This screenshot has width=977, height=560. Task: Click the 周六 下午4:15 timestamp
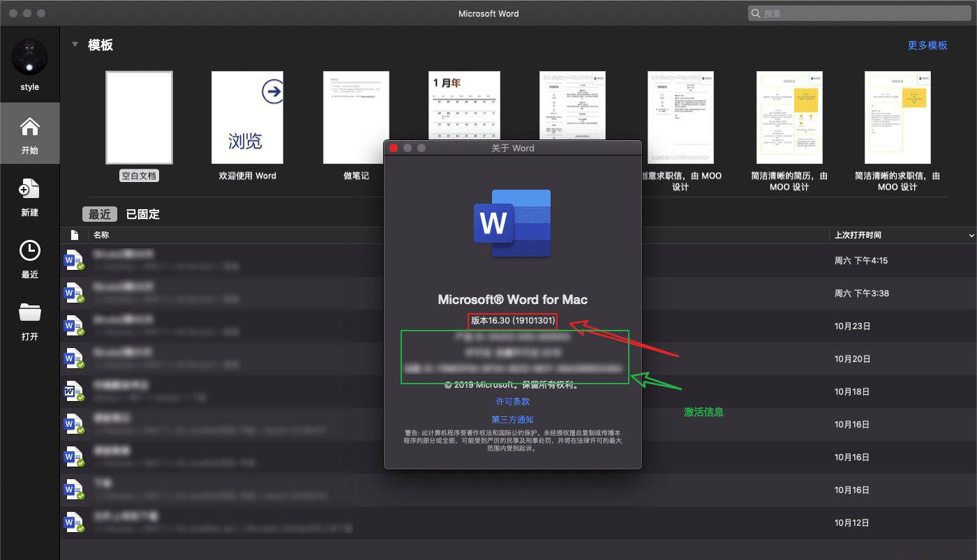pyautogui.click(x=861, y=261)
